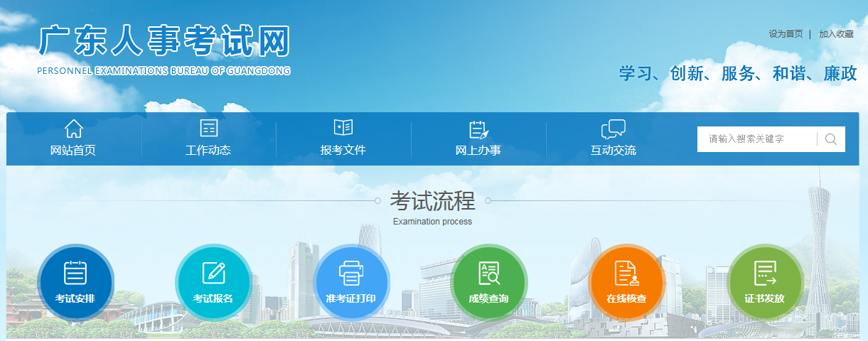Focus the 请输入搜索关键字 search field
Viewport: 868px width, 341px height.
[757, 139]
